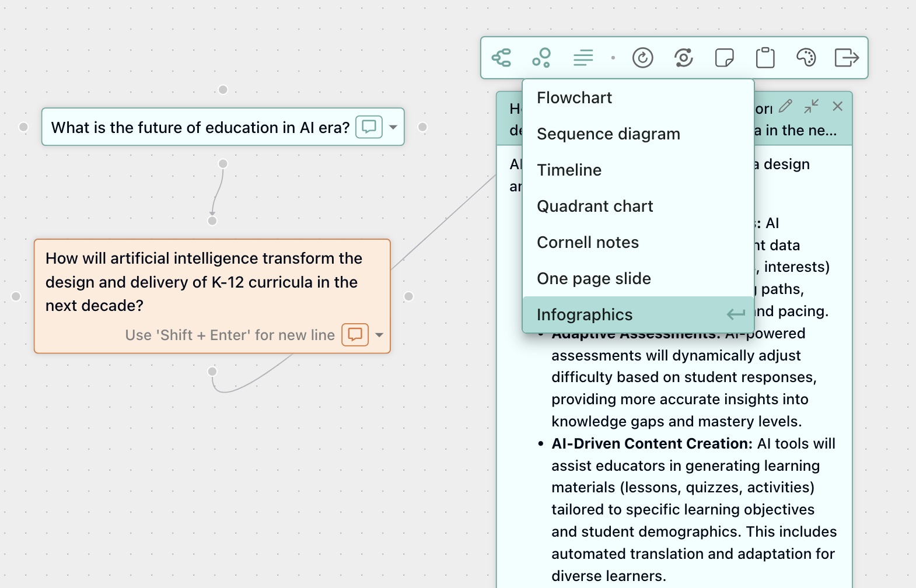This screenshot has width=916, height=588.
Task: Export the card using the export arrow icon
Action: coord(847,58)
